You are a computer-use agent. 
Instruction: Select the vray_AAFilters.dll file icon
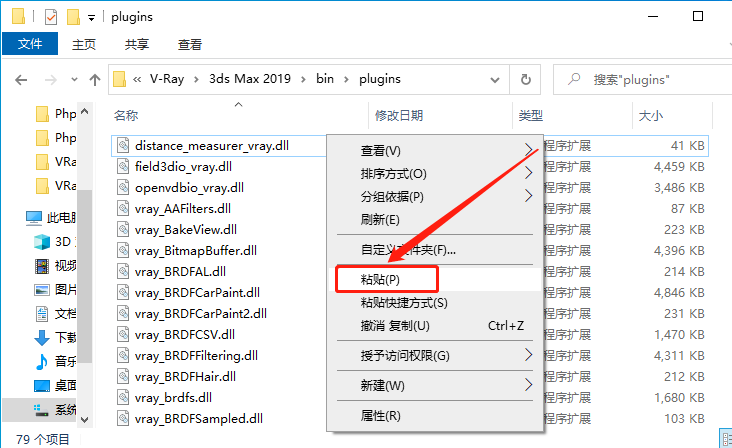tap(123, 209)
